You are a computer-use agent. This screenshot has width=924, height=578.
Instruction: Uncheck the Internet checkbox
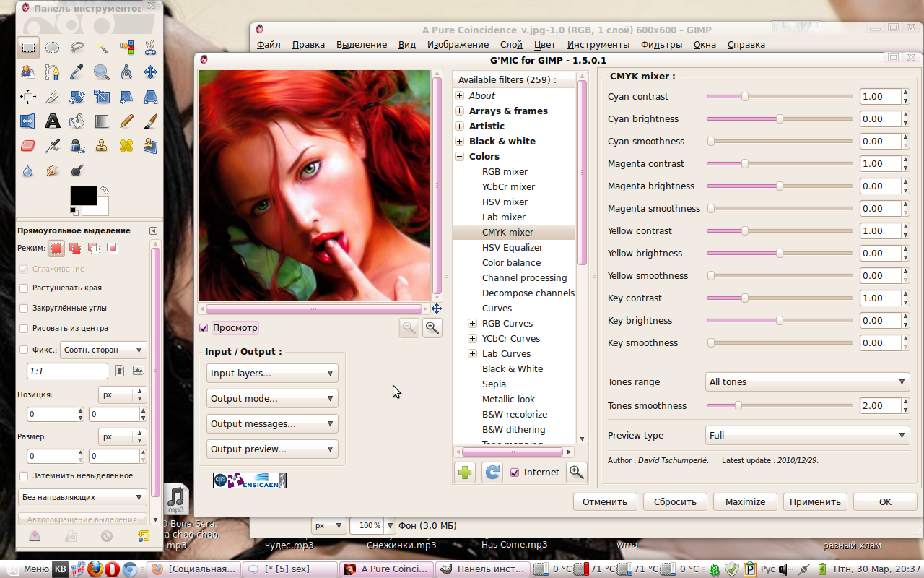tap(515, 473)
